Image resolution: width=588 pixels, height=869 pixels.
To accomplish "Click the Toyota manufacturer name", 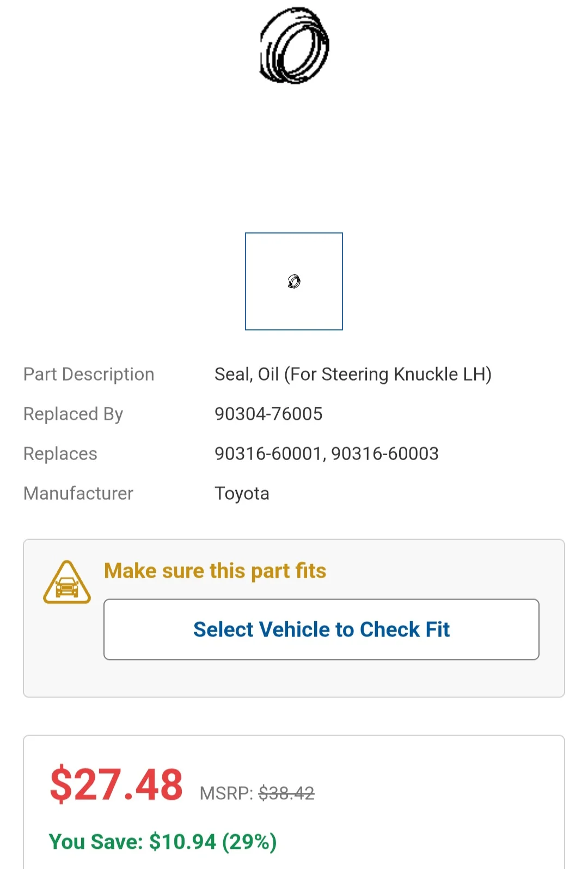I will coord(242,494).
